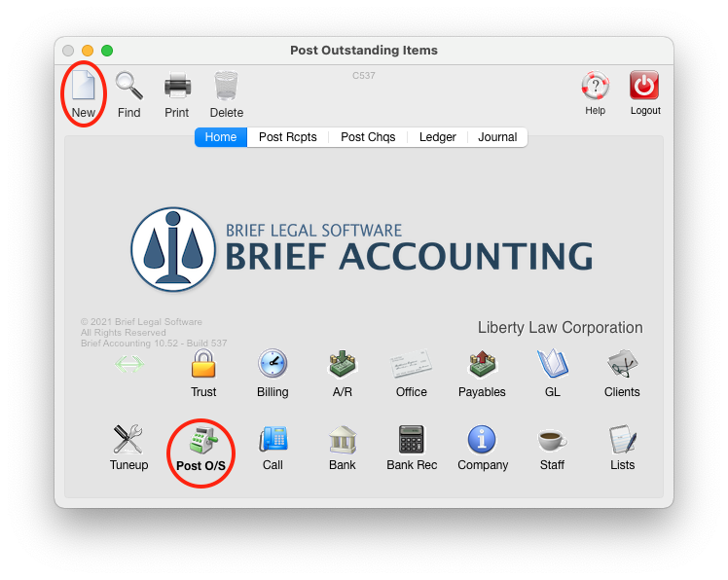The height and width of the screenshot is (580, 728).
Task: Minimize window with the yellow button
Action: coord(88,51)
